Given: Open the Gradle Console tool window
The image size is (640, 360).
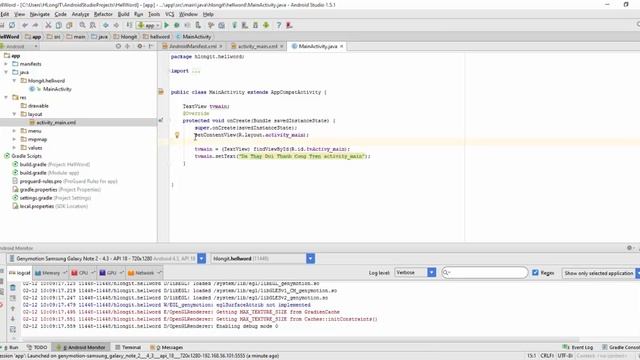Looking at the screenshot, I should click(x=621, y=347).
